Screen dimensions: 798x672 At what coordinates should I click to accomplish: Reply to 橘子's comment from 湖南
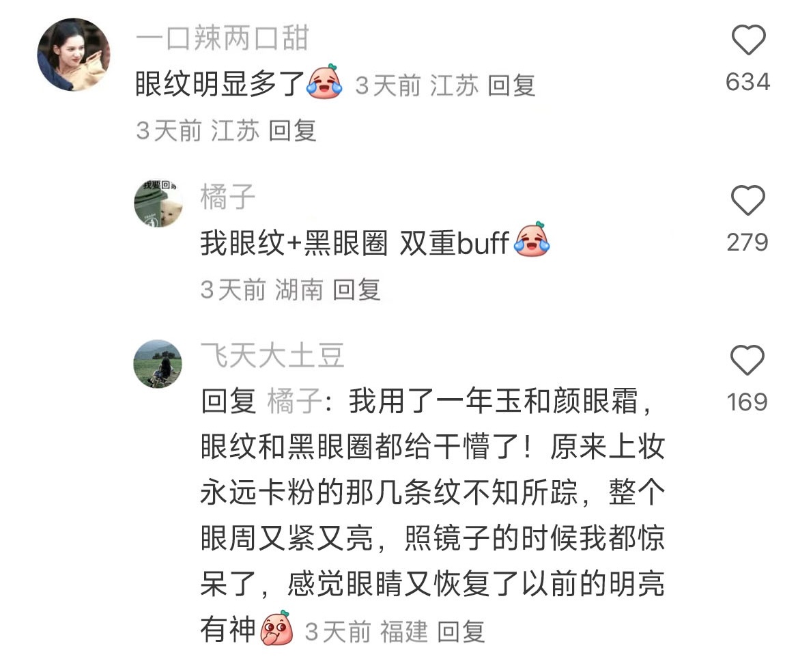click(x=356, y=290)
